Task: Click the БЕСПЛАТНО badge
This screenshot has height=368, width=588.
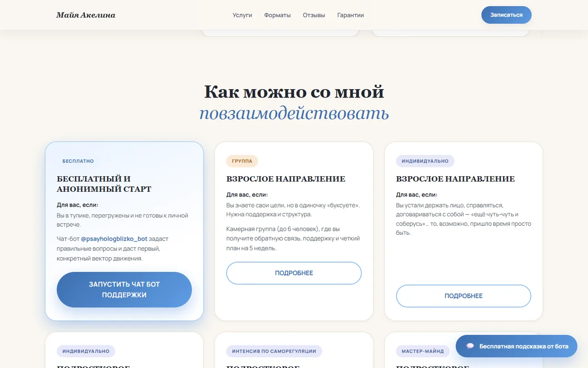Action: (78, 161)
